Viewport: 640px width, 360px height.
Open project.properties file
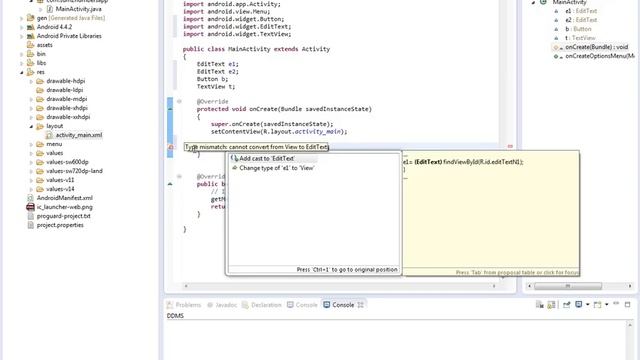click(x=60, y=225)
